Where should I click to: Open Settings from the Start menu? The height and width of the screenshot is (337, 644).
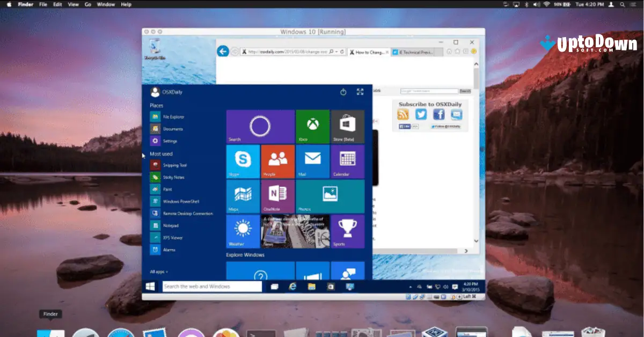[172, 141]
